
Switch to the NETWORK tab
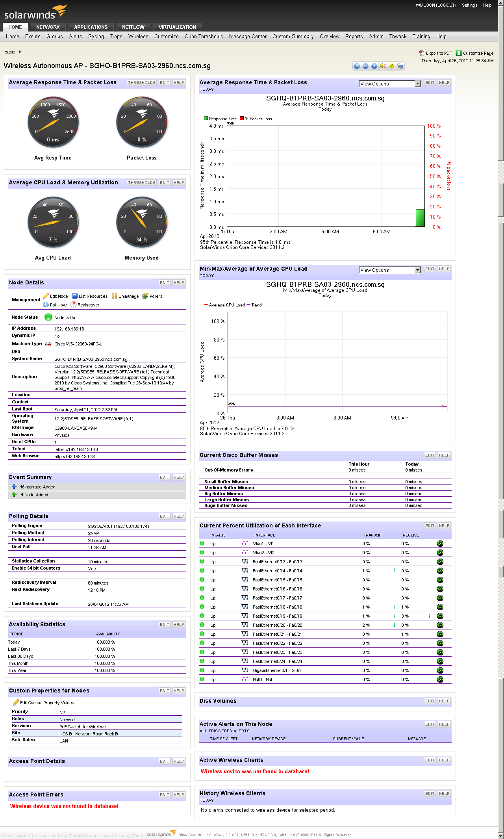coord(48,27)
